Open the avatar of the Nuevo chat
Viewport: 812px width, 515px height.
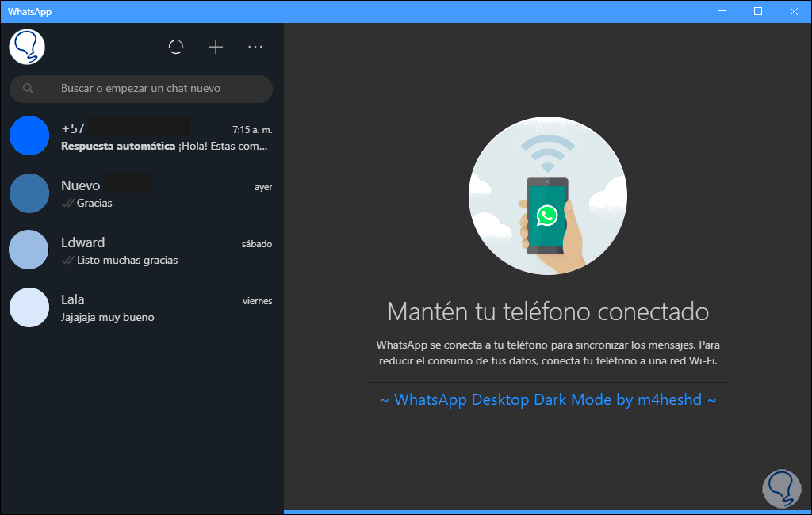[29, 193]
